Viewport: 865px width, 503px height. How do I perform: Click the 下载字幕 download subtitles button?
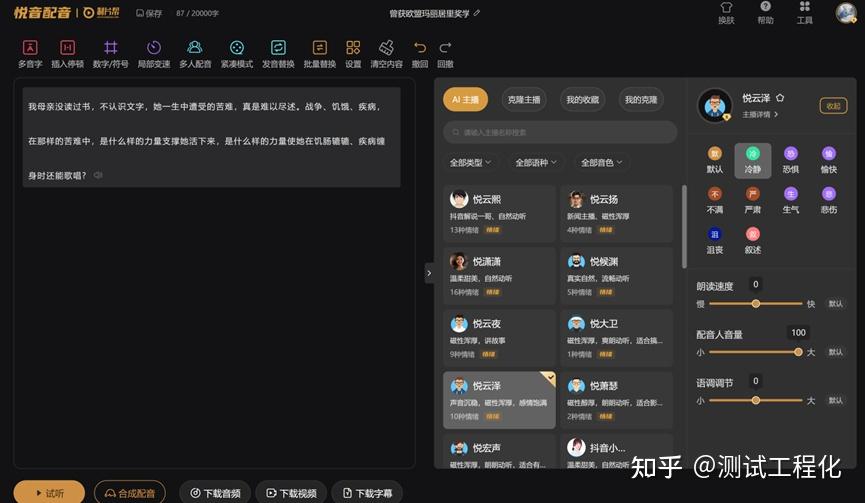pos(367,493)
